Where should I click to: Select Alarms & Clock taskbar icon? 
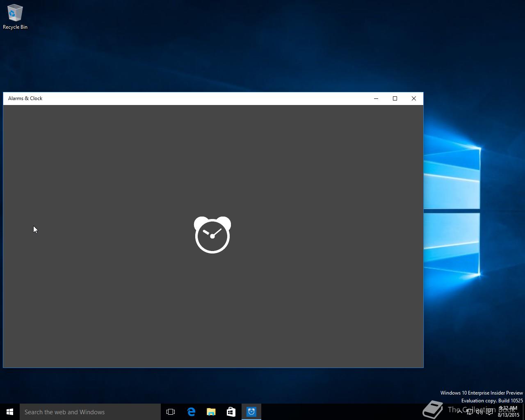click(x=251, y=412)
